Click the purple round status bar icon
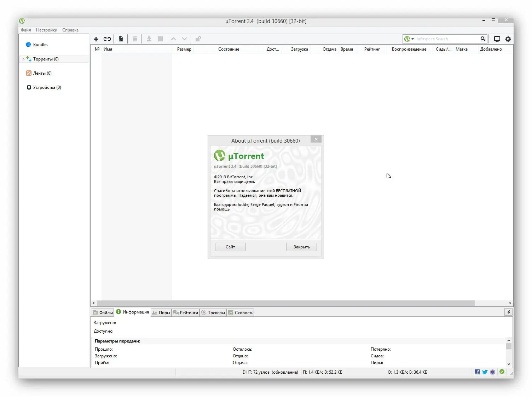Image resolution: width=532 pixels, height=397 pixels. point(493,372)
